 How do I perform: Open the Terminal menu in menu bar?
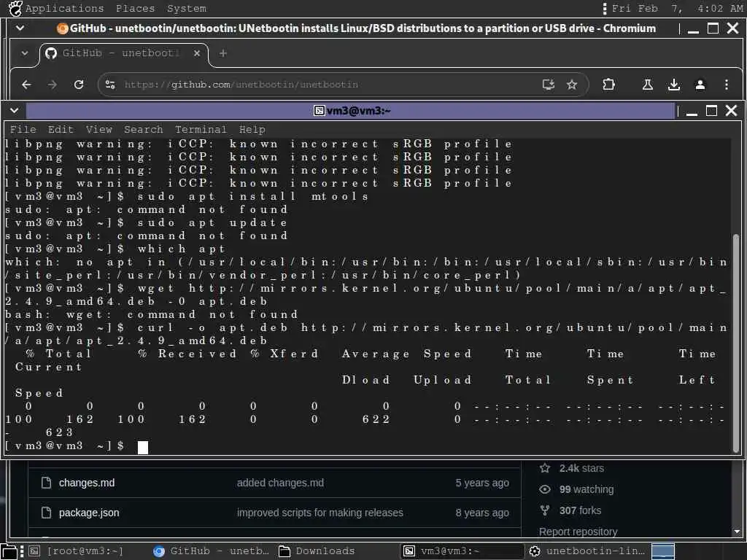click(201, 130)
